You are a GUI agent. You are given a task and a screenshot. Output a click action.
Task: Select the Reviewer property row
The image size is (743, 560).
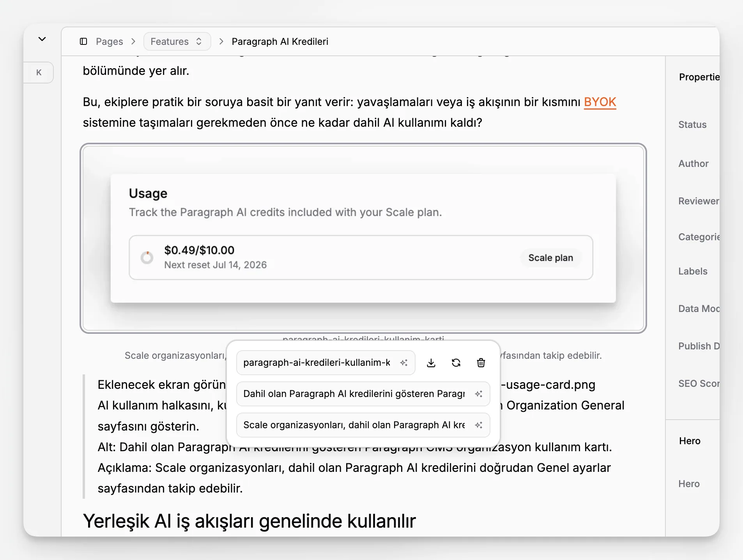699,201
